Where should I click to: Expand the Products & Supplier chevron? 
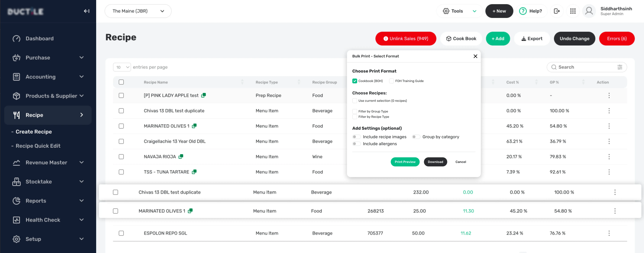pyautogui.click(x=81, y=96)
